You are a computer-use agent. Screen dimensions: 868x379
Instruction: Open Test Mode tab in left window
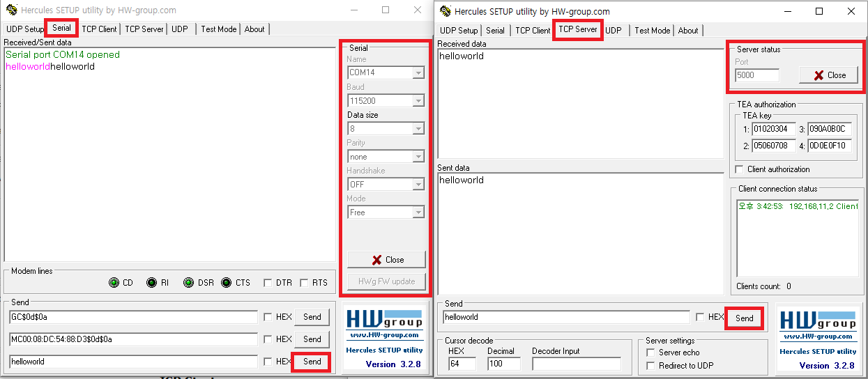(218, 29)
